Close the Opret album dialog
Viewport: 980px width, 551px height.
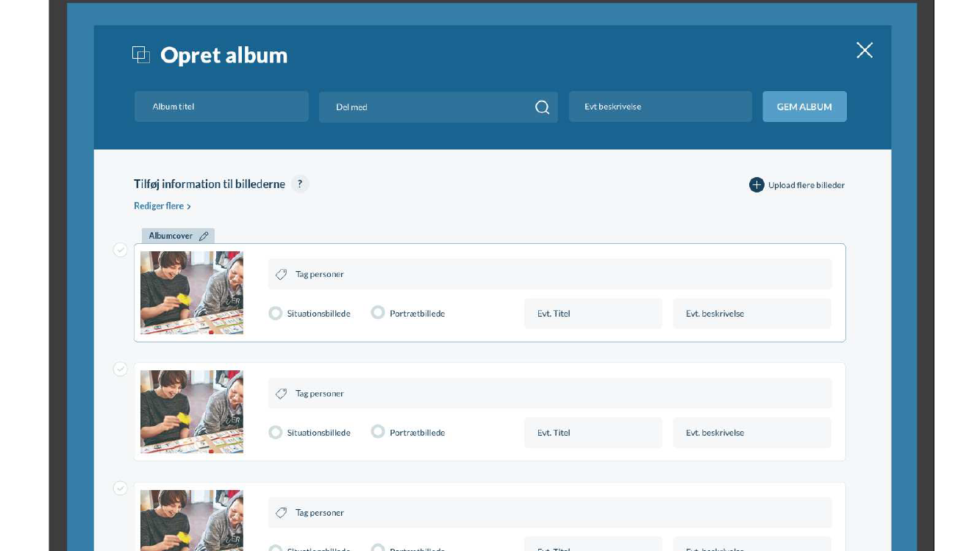tap(865, 50)
